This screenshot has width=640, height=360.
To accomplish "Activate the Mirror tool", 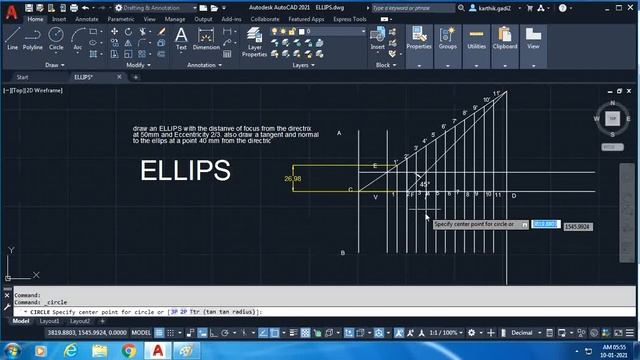I will 128,42.
